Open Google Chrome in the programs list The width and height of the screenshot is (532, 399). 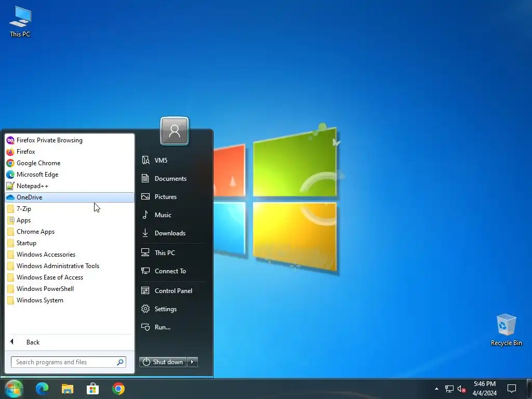pos(70,163)
